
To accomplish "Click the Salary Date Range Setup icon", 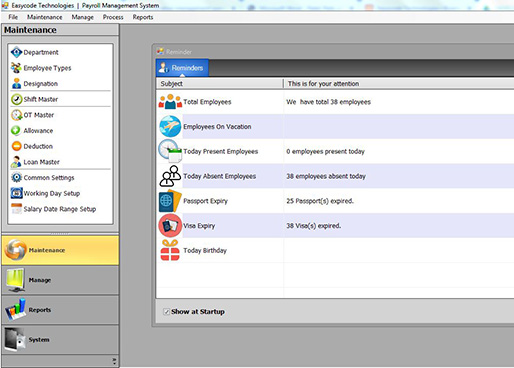I will (16, 209).
